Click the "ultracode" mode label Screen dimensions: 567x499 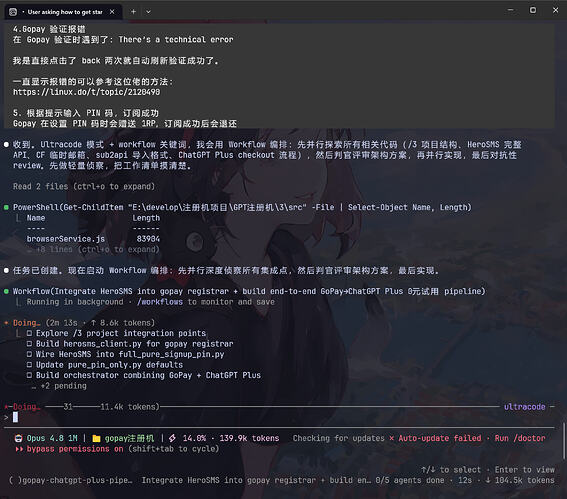click(525, 407)
